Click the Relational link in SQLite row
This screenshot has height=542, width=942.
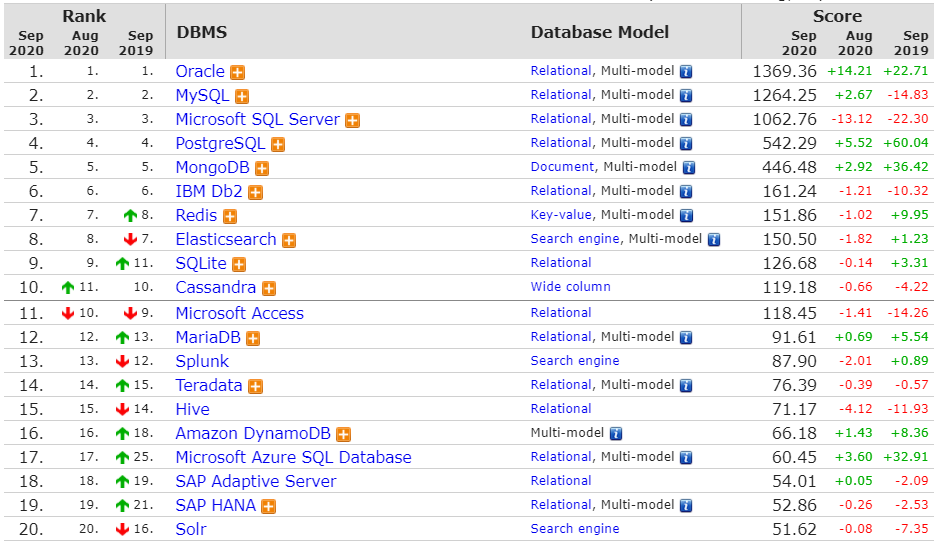coord(561,263)
